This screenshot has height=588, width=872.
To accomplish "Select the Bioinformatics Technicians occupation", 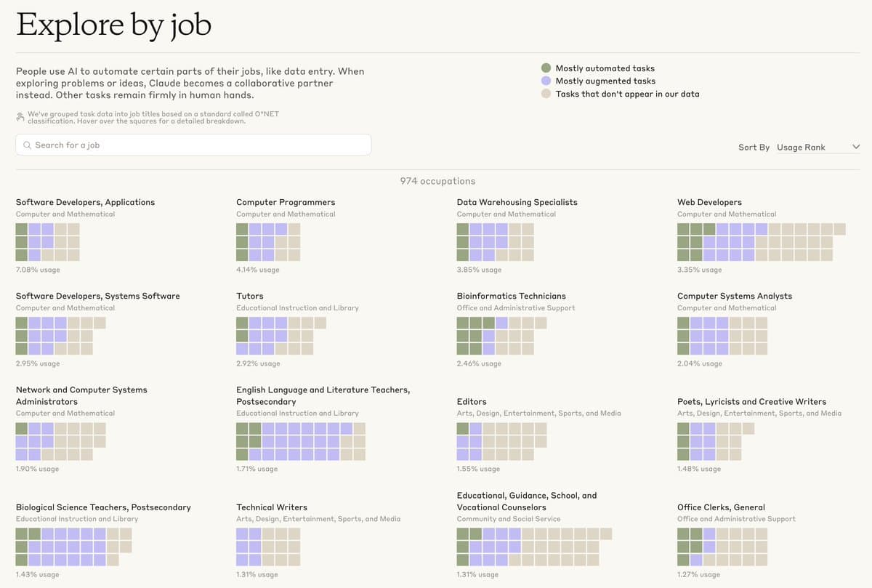I will pyautogui.click(x=510, y=296).
